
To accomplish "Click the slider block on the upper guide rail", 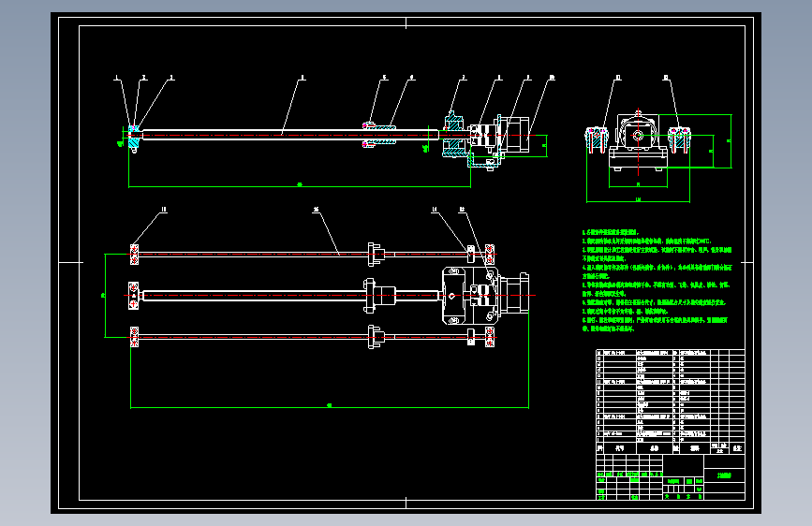I will 376,255.
